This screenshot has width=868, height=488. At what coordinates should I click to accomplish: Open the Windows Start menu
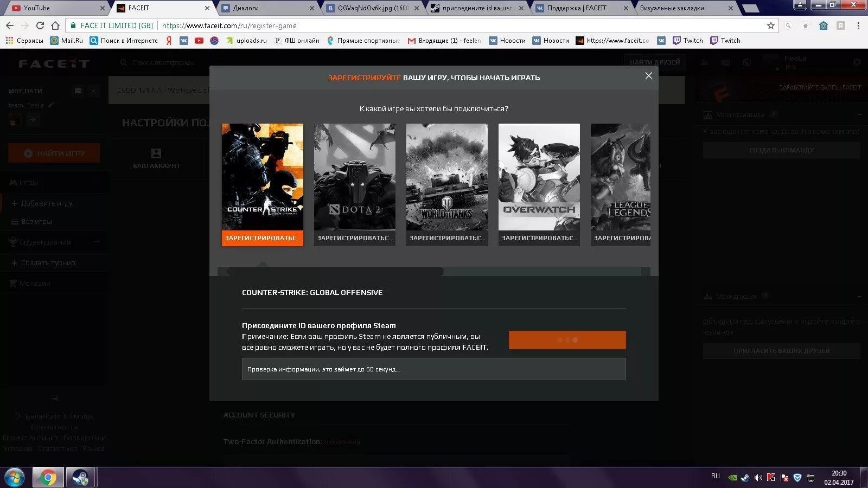coord(15,478)
